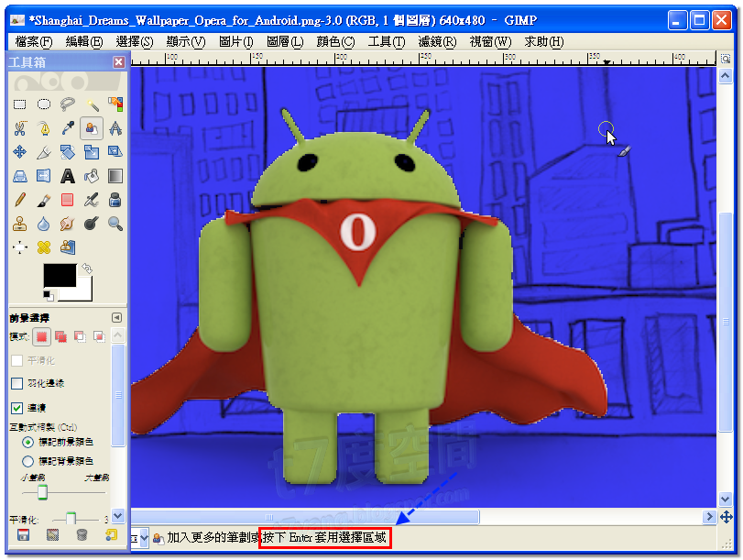Viewport: 743px width, 560px height.
Task: Select the Measure compass tool
Action: (x=115, y=128)
